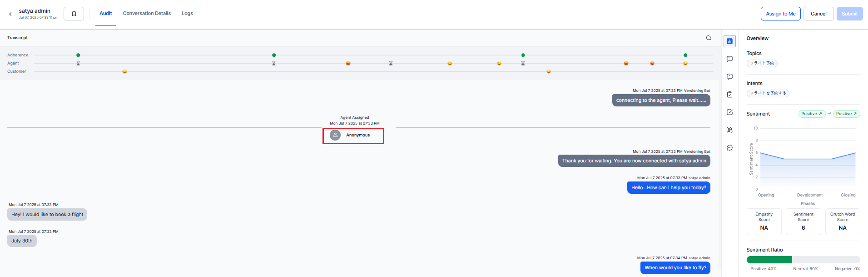This screenshot has height=277, width=868.
Task: Open transcript search magnifier
Action: [708, 38]
